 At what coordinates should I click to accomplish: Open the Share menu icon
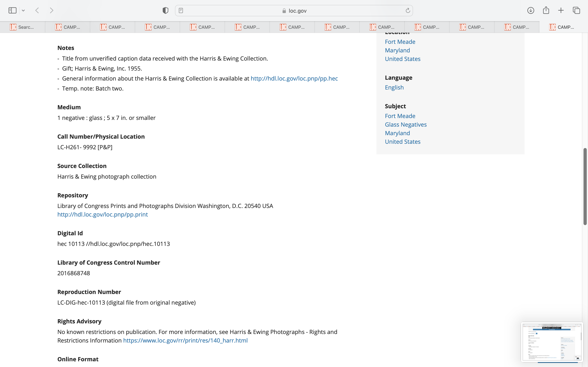coord(546,10)
